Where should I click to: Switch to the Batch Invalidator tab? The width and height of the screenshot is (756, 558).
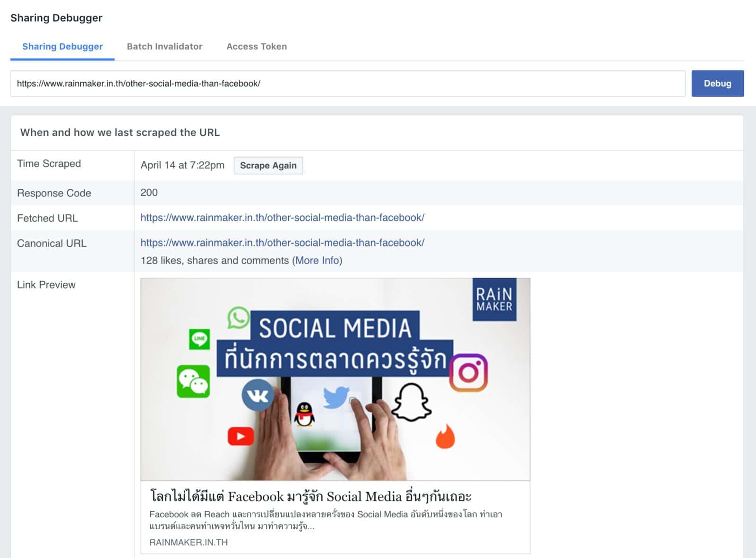coord(164,46)
